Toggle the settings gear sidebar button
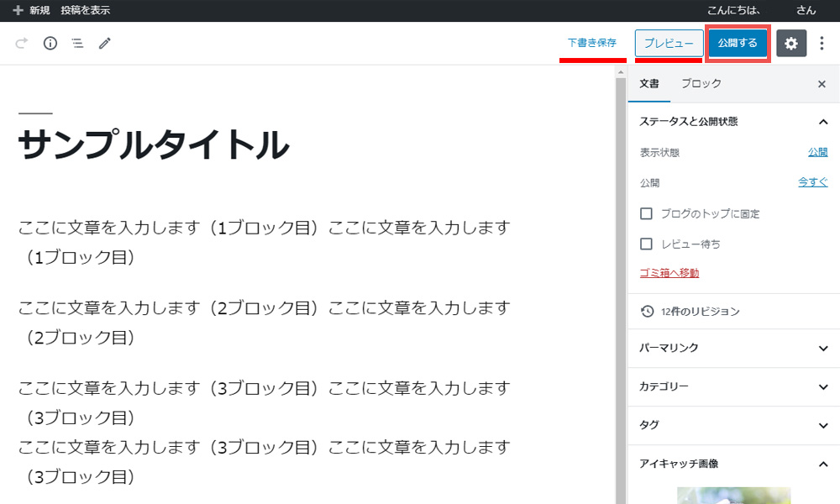840x504 pixels. click(791, 43)
